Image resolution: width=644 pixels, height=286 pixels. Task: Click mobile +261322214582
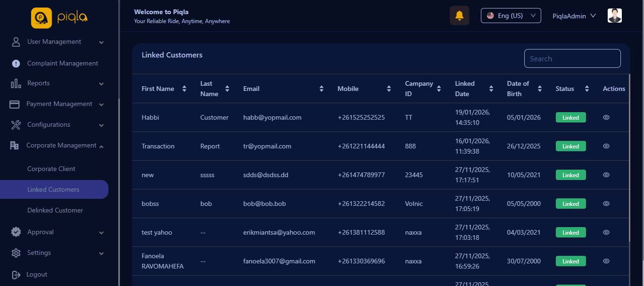[361, 204]
